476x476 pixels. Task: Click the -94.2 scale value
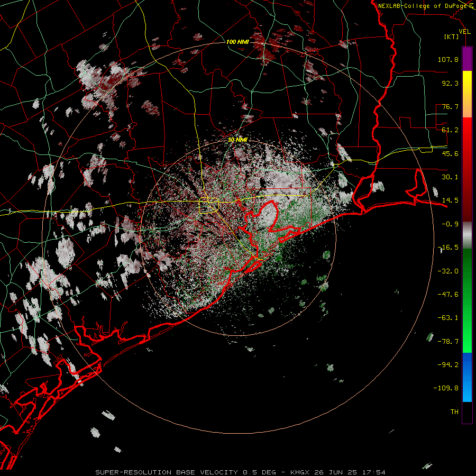click(448, 364)
